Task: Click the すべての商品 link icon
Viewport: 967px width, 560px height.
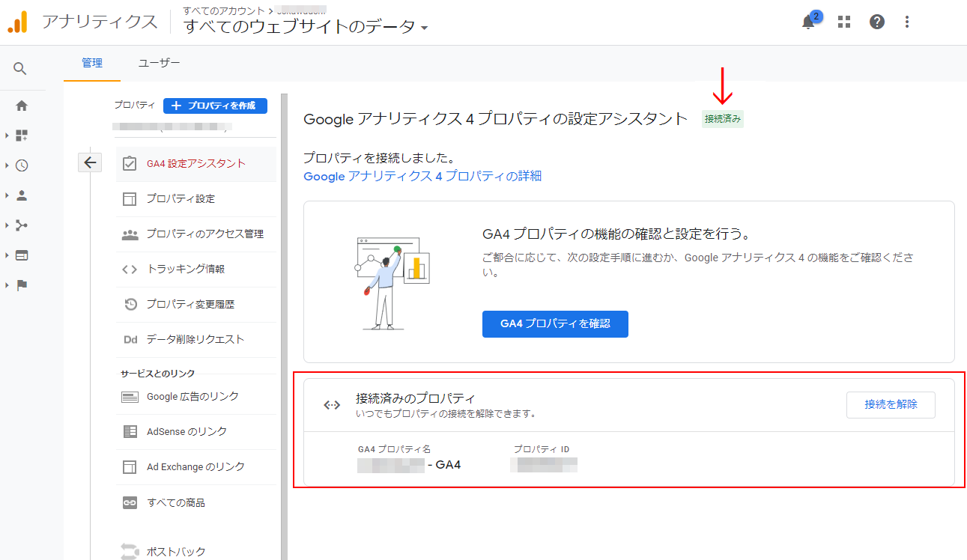Action: tap(130, 502)
